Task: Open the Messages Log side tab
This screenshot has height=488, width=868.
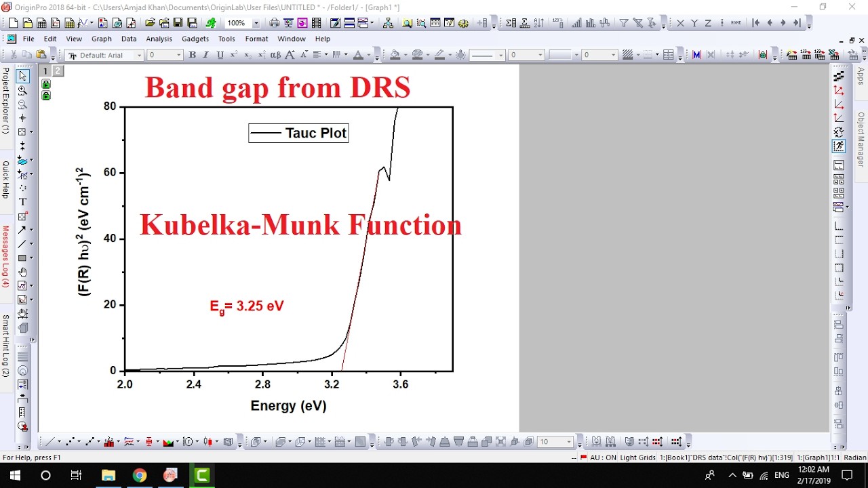Action: coord(5,256)
